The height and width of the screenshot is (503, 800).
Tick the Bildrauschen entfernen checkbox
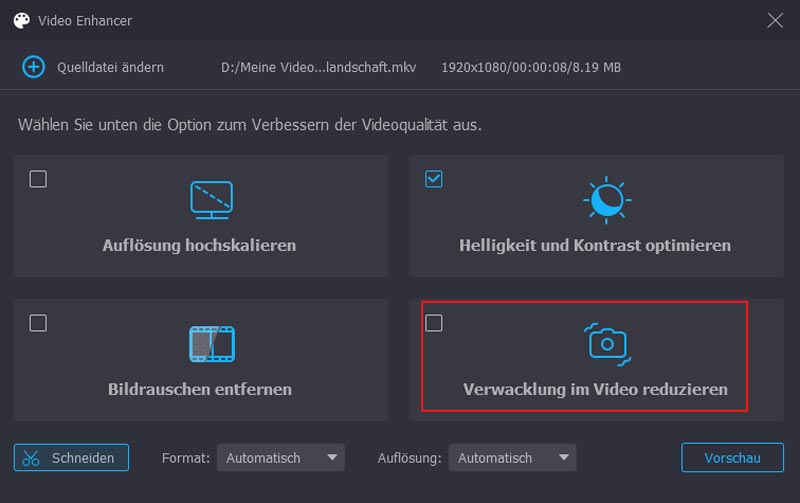click(x=38, y=323)
